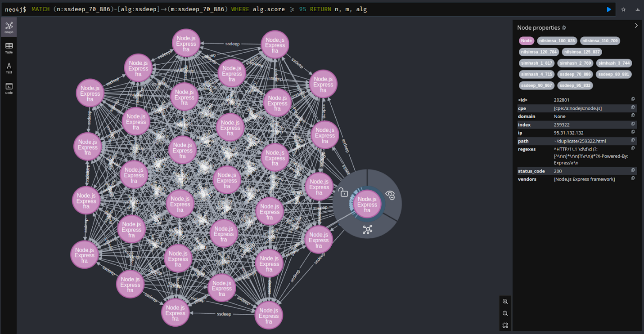Zoom out of the graph
The width and height of the screenshot is (644, 334).
[505, 313]
